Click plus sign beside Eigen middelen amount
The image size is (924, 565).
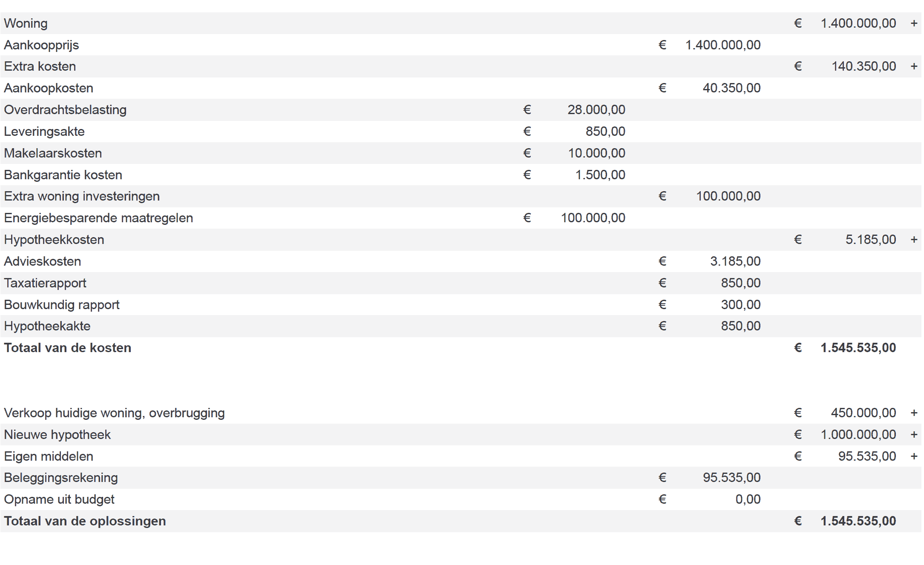[914, 456]
